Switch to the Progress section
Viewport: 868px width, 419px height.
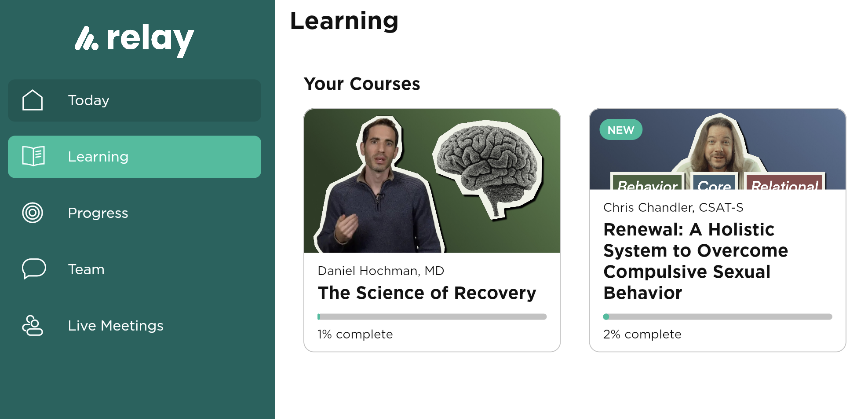[98, 213]
